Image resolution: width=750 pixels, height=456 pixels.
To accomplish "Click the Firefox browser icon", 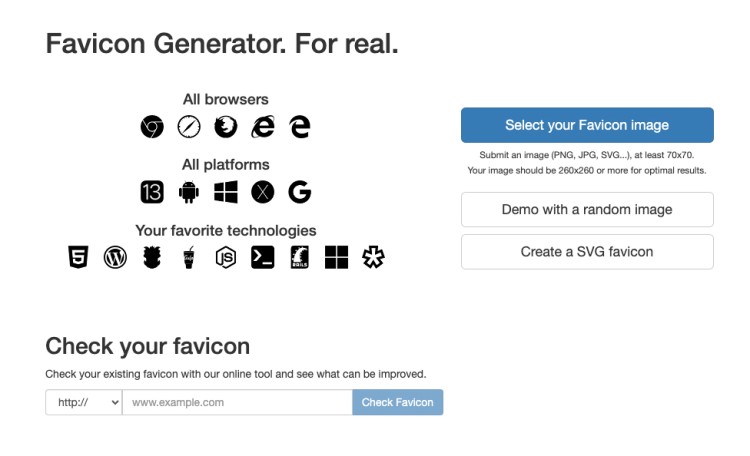I will 226,127.
